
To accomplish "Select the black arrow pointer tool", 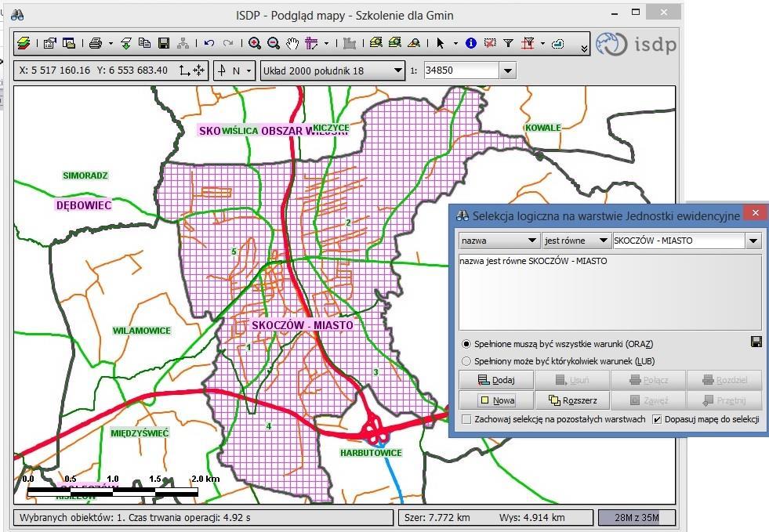I will click(x=441, y=44).
